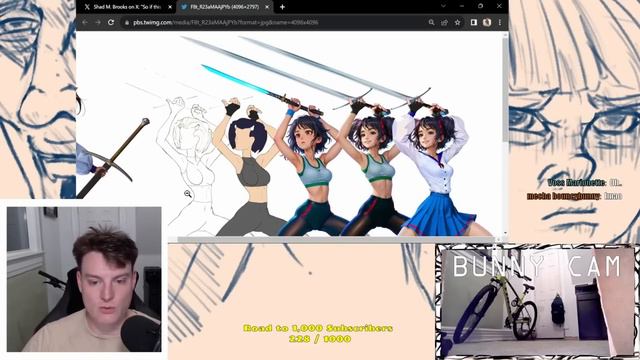Click the "Voss Marionette" chat name
Viewport: 640px width, 360px height.
[x=576, y=182]
